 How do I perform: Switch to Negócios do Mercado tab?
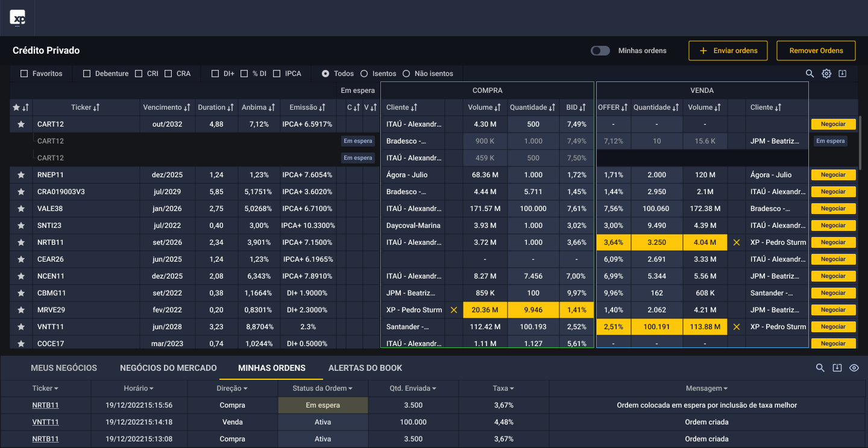pyautogui.click(x=168, y=368)
